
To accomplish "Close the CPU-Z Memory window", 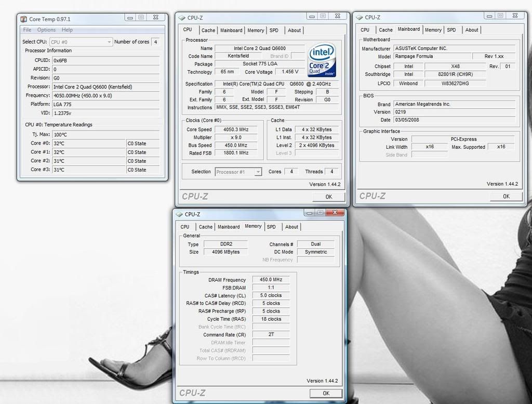I will (x=335, y=213).
